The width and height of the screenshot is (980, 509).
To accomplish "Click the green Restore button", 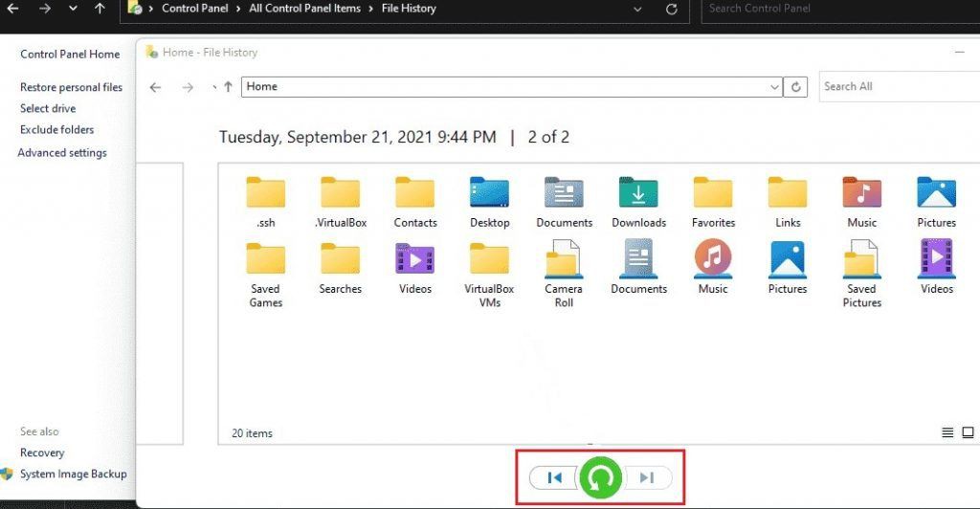I will click(x=600, y=476).
